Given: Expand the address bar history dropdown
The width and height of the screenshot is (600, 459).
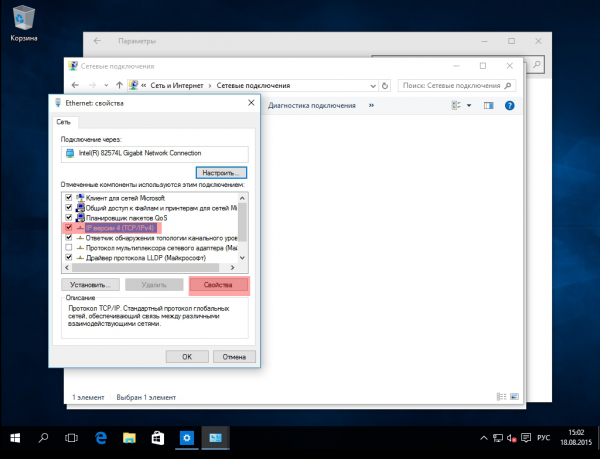Looking at the screenshot, I should 373,86.
